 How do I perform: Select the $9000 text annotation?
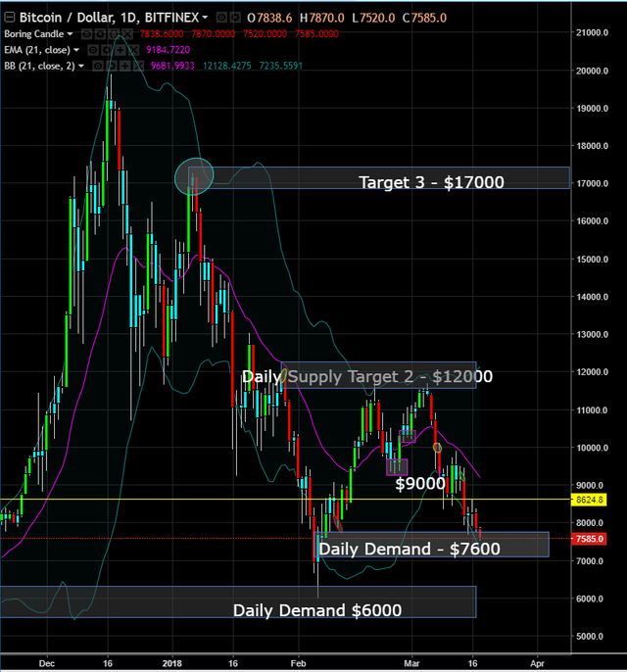coord(420,484)
